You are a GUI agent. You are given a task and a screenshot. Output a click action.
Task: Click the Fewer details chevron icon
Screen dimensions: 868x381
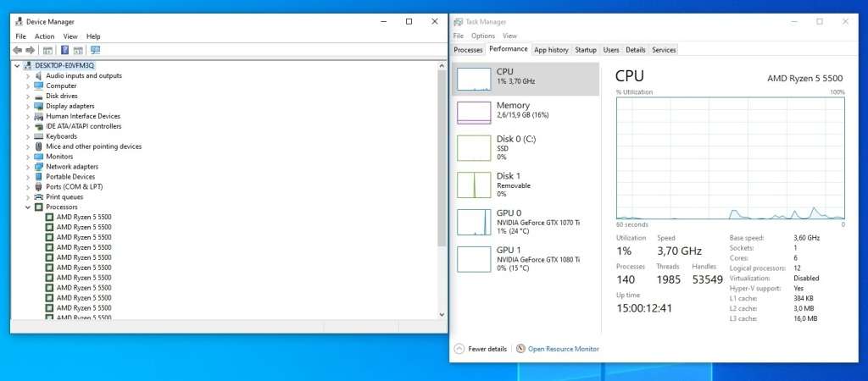459,349
